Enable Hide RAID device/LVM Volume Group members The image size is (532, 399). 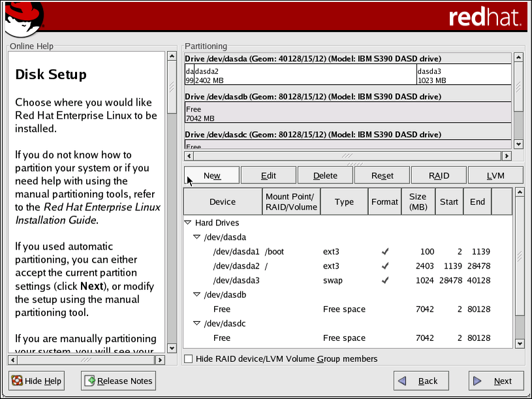point(189,359)
